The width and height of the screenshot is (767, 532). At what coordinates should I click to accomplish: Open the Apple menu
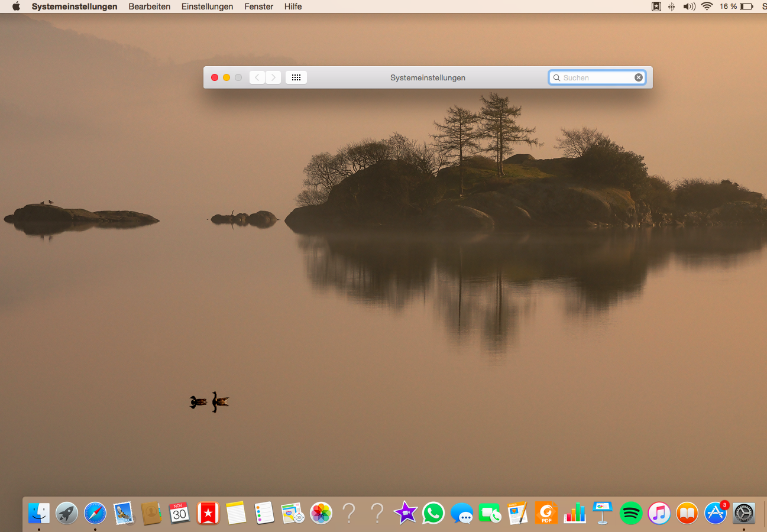tap(16, 7)
